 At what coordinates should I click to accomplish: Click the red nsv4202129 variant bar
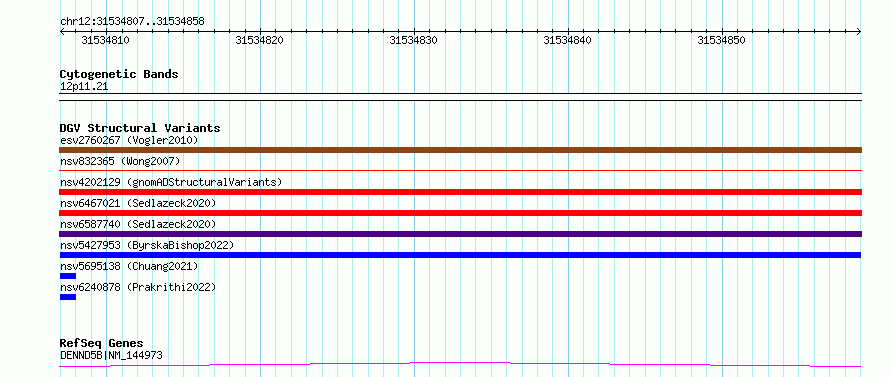point(460,192)
